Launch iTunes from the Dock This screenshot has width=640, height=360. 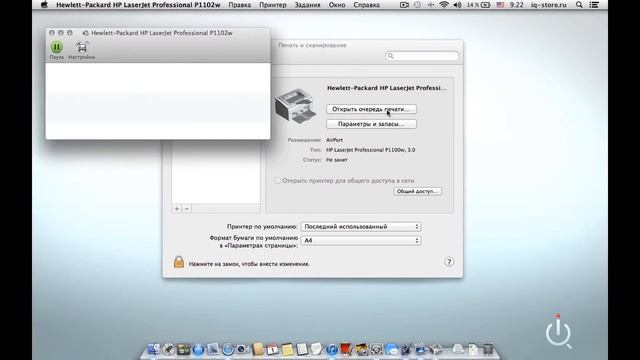(331, 349)
